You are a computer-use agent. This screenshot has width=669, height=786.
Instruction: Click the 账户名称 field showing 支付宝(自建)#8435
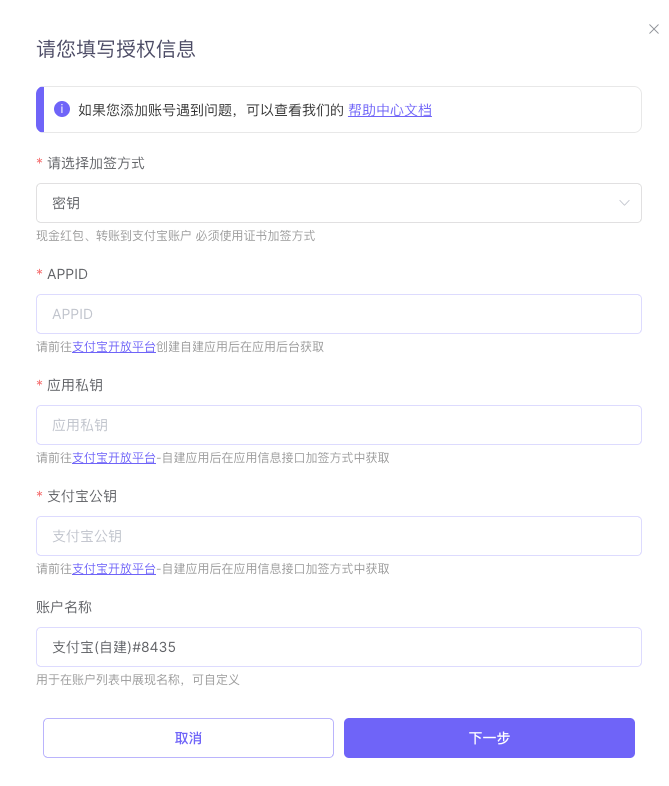[x=339, y=647]
